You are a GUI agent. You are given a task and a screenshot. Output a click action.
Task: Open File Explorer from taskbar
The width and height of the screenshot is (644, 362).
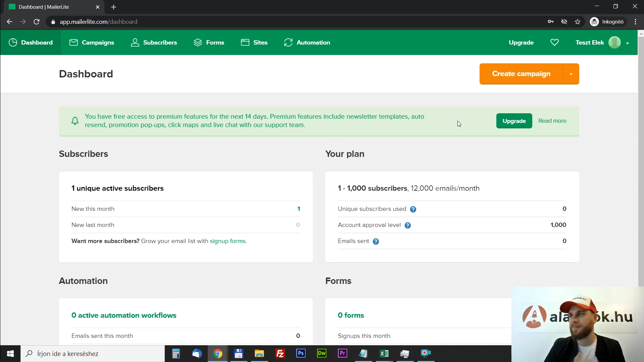tap(259, 354)
